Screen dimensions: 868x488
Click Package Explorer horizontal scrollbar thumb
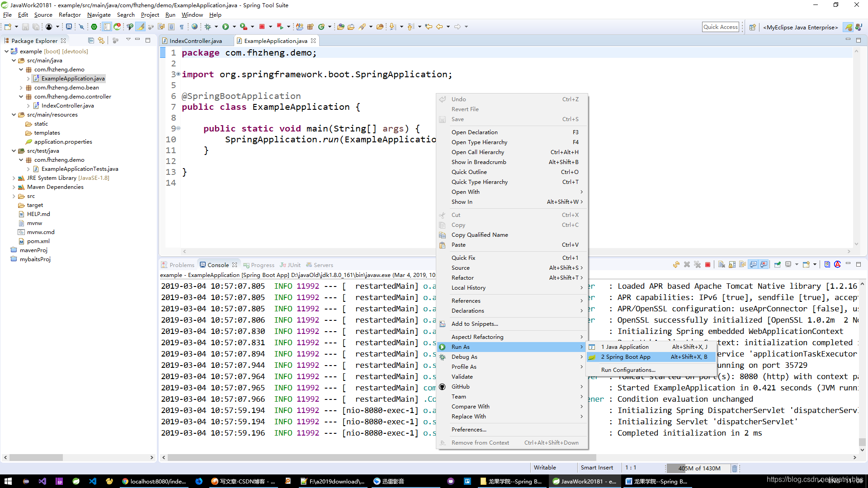(x=36, y=457)
